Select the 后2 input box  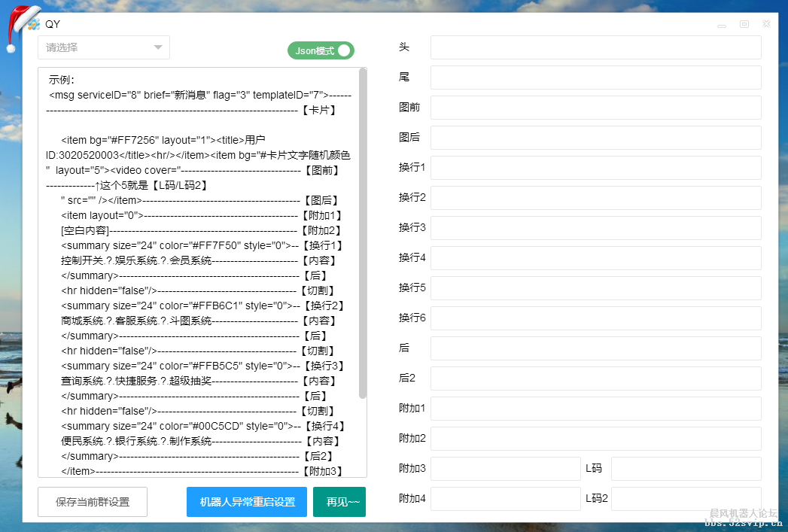pyautogui.click(x=595, y=378)
